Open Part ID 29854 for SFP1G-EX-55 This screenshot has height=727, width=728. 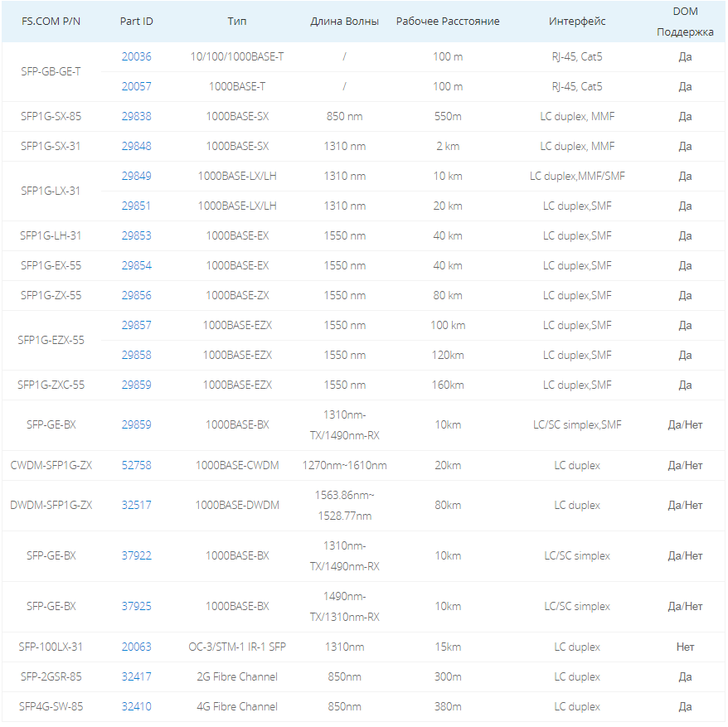[x=136, y=265]
